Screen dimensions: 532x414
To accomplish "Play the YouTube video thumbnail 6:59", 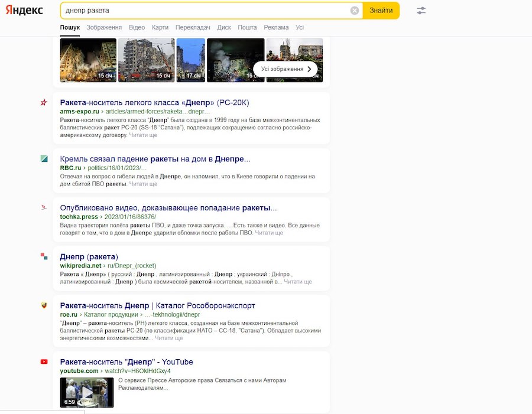I will point(86,392).
